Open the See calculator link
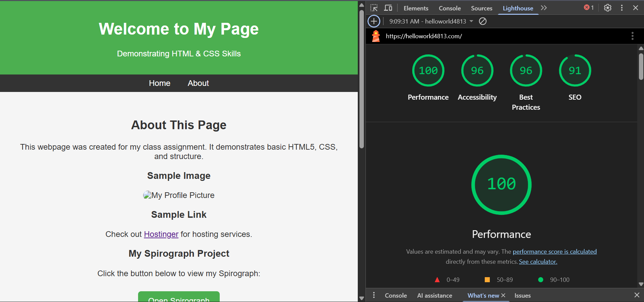 click(x=537, y=261)
